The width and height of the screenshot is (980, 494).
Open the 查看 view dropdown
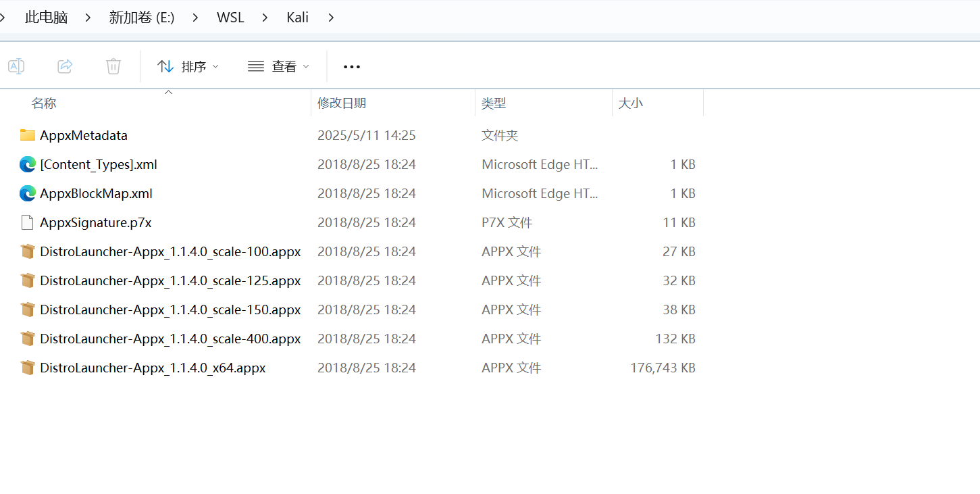(278, 66)
